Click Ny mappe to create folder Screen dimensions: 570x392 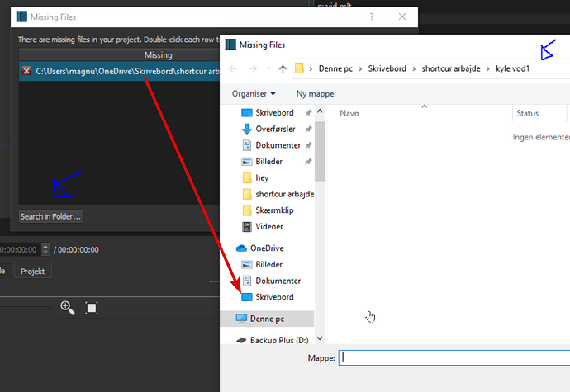[315, 94]
